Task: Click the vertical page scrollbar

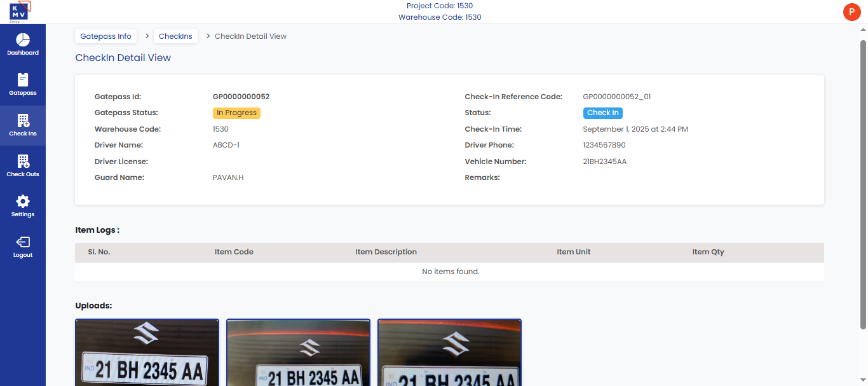Action: pos(863,184)
